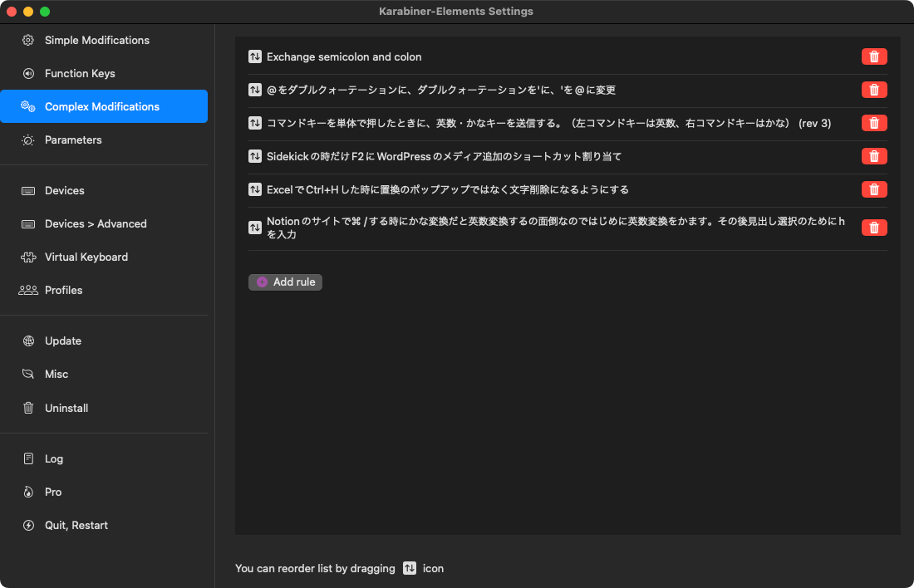
Task: Select the Notionのサイトで⌘/ rule text
Action: pos(556,228)
